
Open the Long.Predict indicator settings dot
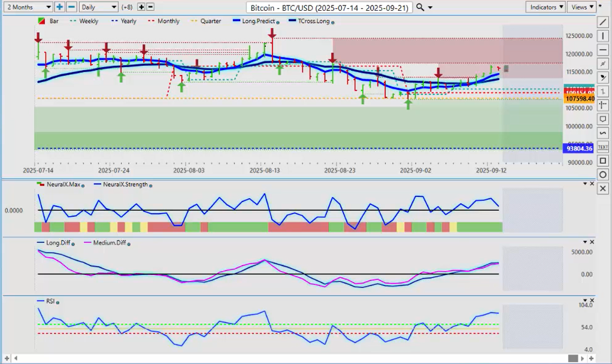click(x=278, y=22)
